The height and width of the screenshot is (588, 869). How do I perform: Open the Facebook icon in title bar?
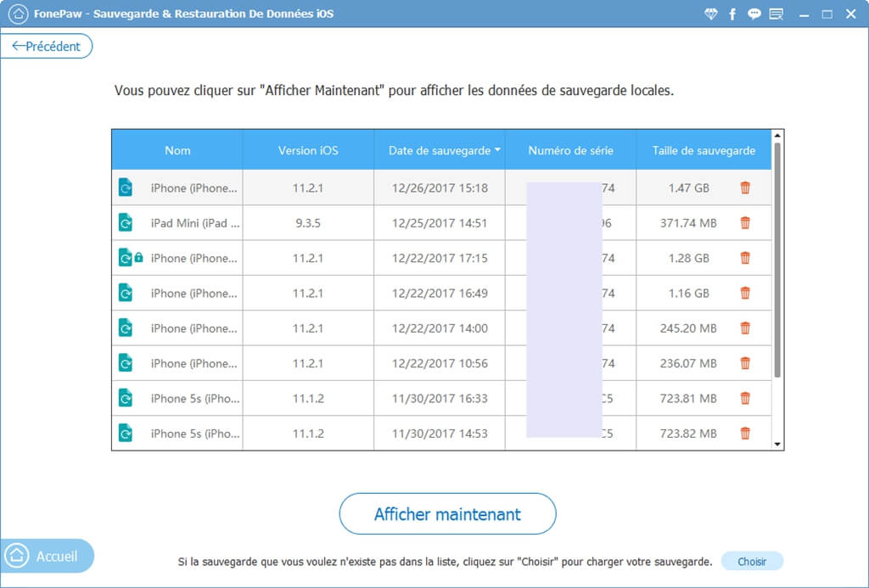pos(732,14)
